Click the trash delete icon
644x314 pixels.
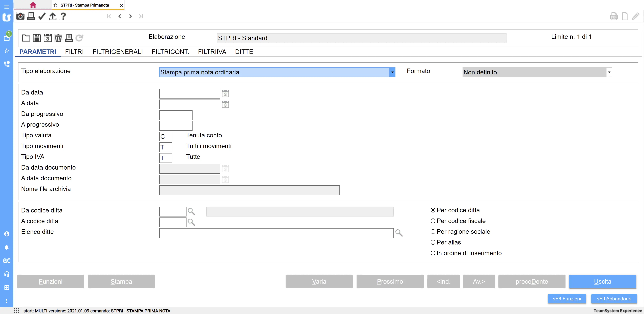pyautogui.click(x=58, y=38)
